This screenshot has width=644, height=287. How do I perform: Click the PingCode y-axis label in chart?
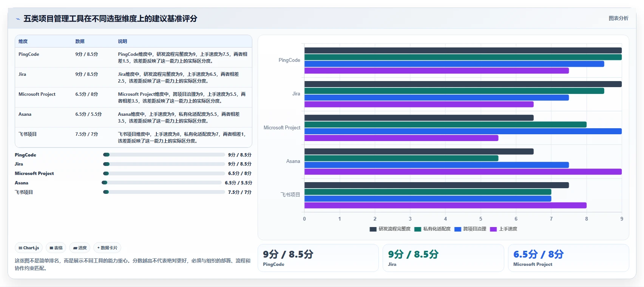pos(289,60)
